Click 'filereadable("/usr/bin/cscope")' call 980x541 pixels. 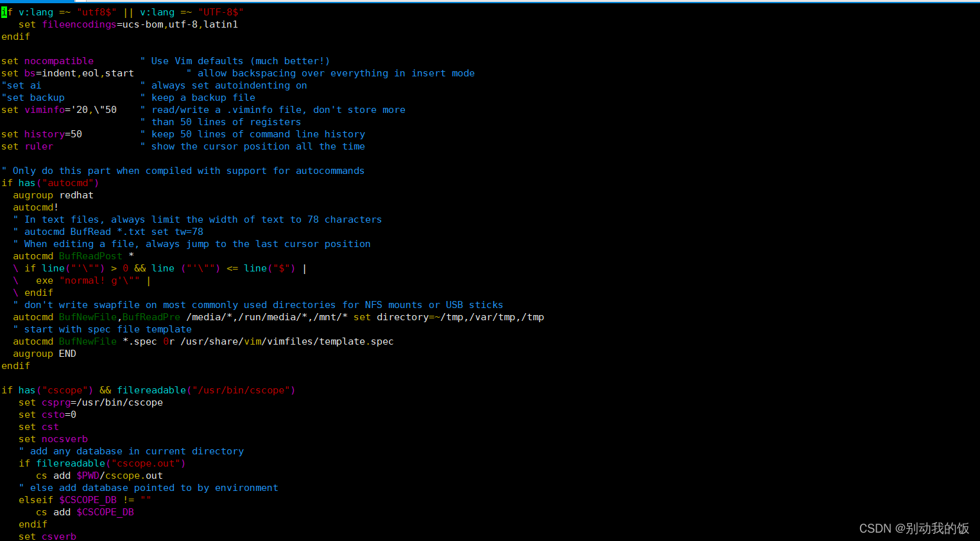click(206, 390)
